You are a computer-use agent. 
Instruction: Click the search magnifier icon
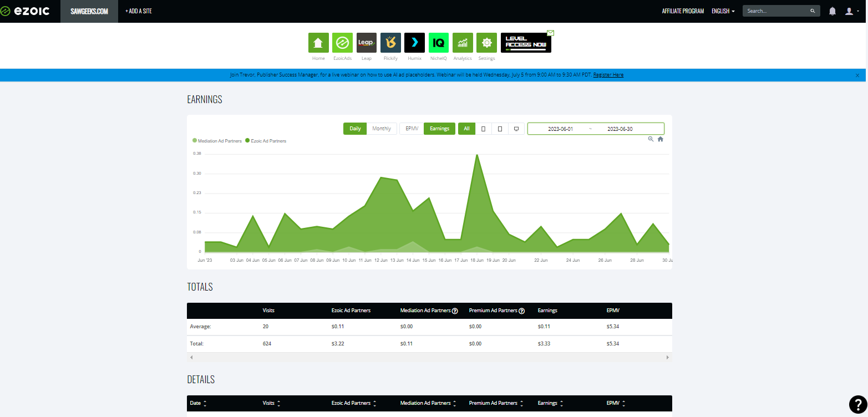[x=813, y=11]
